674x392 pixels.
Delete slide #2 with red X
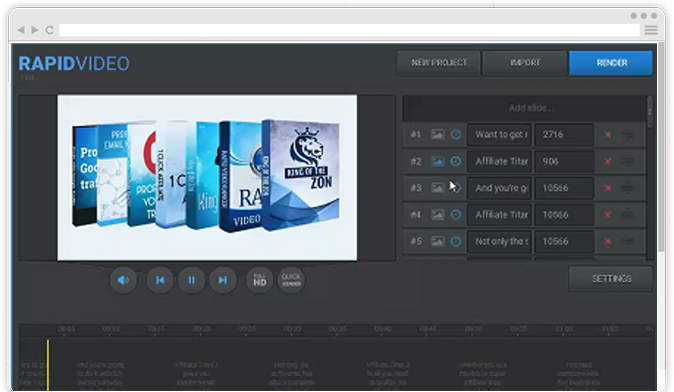[607, 161]
